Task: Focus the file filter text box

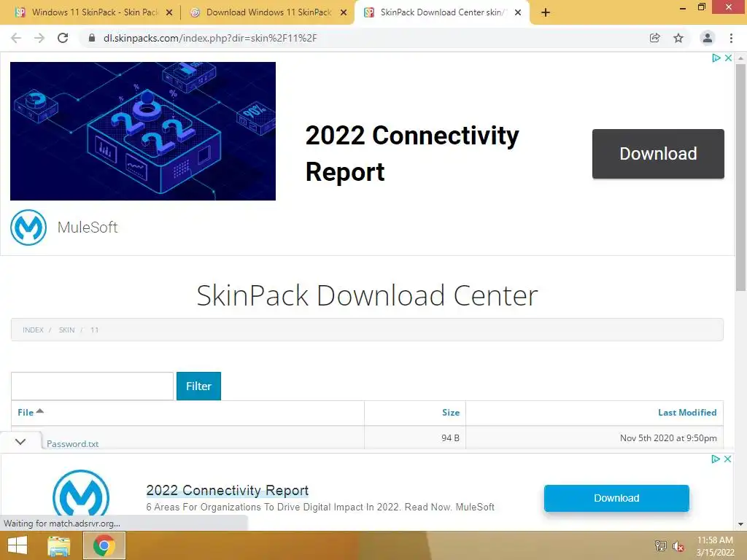Action: (92, 386)
